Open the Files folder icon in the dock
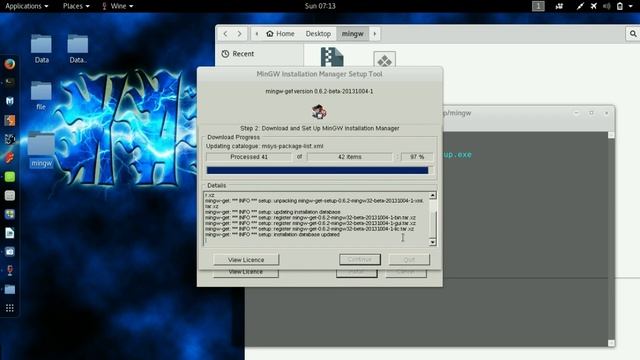The image size is (640, 360). 10,289
